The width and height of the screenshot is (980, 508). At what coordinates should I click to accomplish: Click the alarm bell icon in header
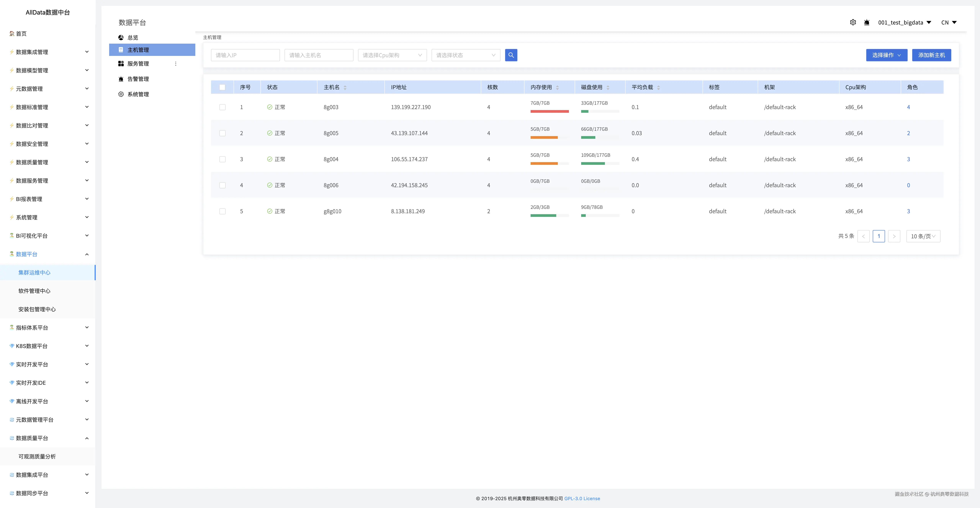867,22
